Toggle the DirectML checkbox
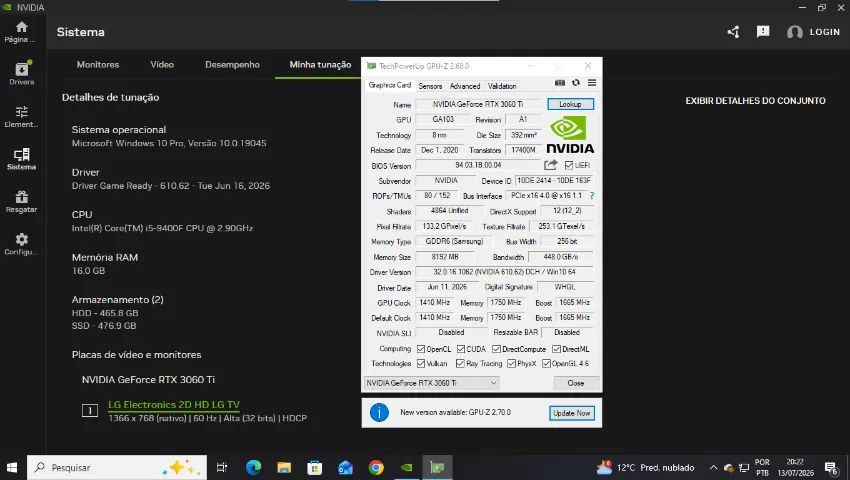Viewport: 850px width, 480px height. click(556, 349)
